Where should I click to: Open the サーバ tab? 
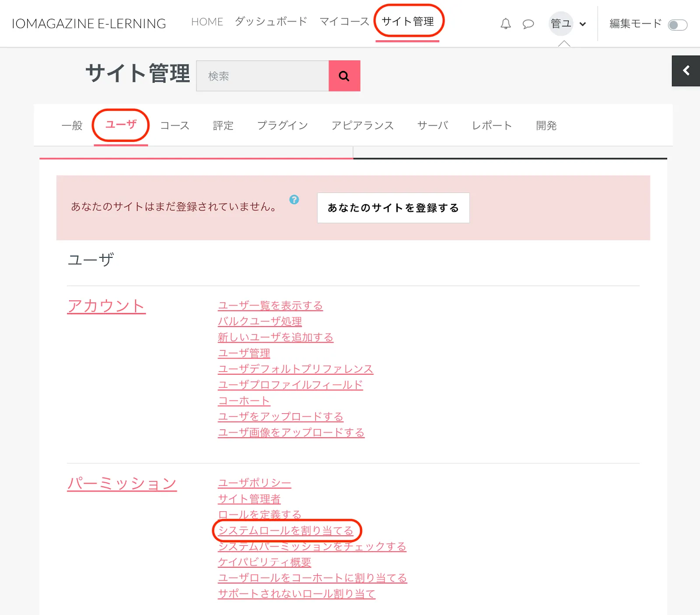pos(432,126)
